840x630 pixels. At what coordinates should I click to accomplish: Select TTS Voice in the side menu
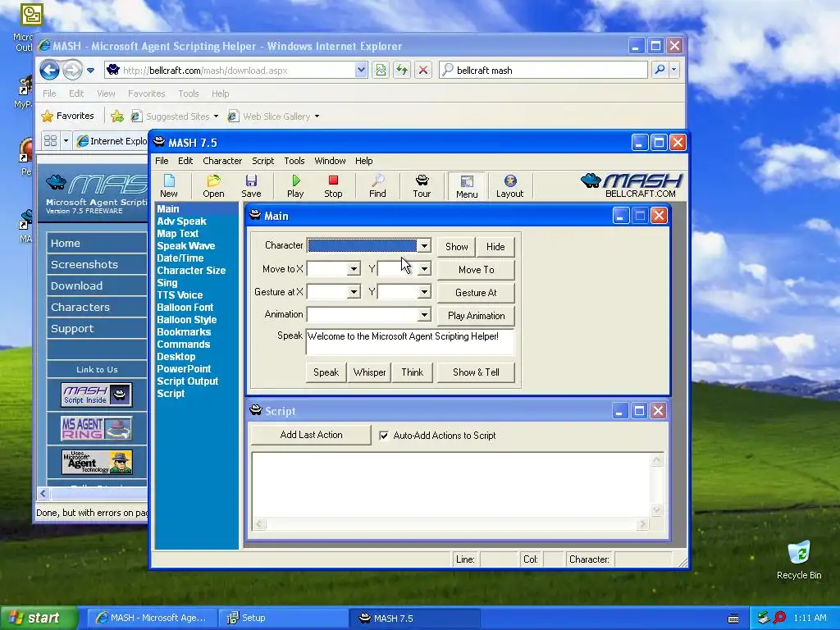[180, 295]
